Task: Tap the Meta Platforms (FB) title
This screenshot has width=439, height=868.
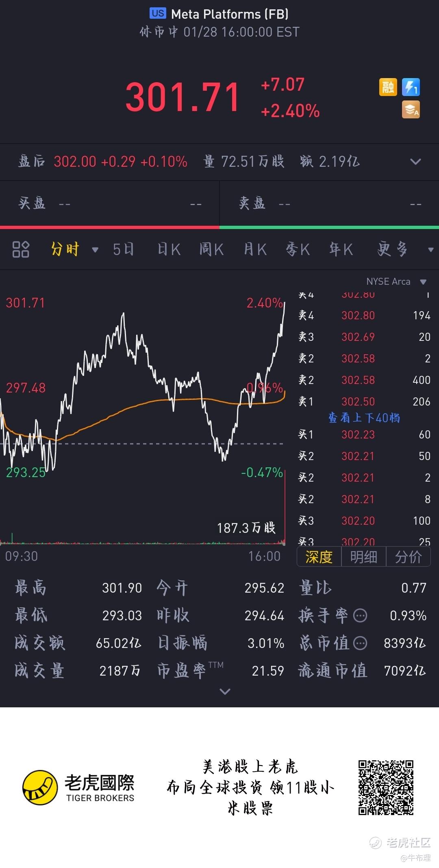Action: click(230, 14)
